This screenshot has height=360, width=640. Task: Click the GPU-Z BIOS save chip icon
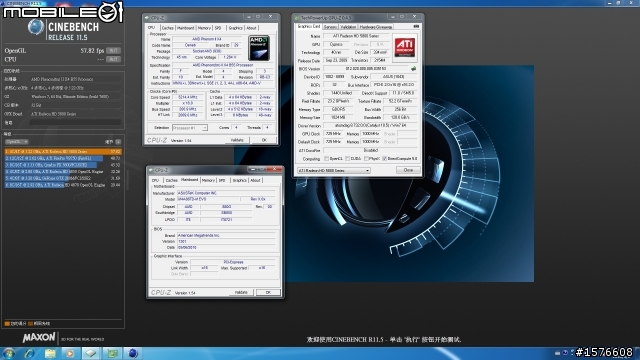point(413,69)
